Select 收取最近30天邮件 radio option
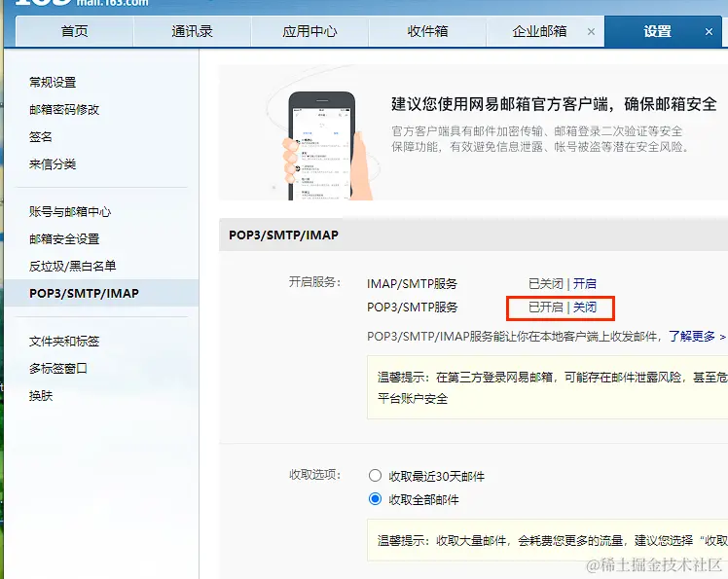This screenshot has width=728, height=579. pos(375,476)
